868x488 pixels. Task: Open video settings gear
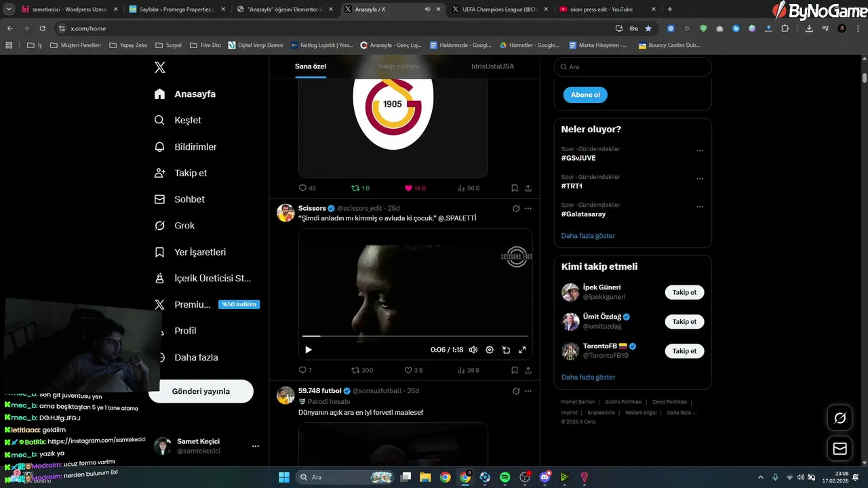point(490,350)
